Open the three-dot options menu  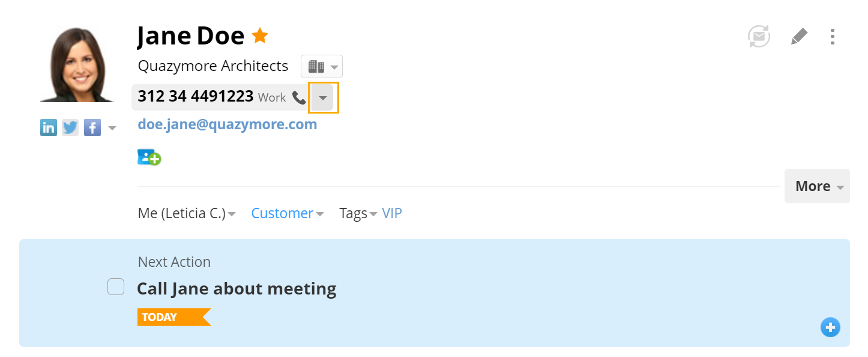[x=832, y=37]
